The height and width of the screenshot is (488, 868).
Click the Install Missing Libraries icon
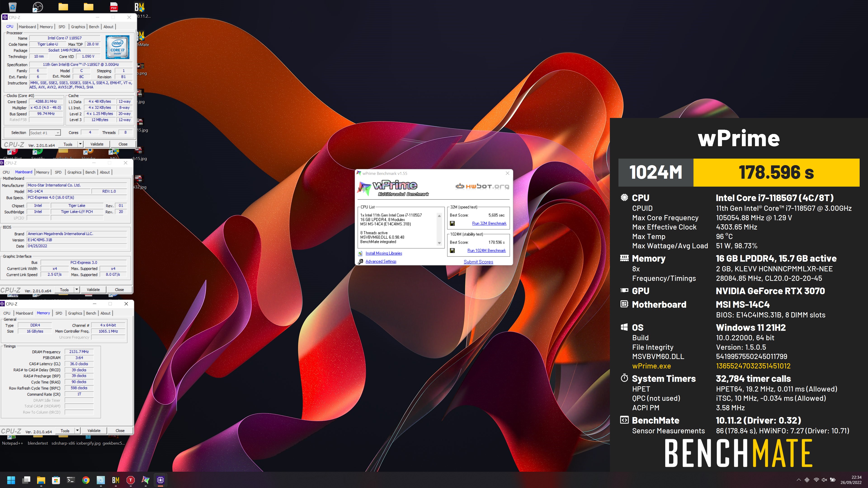click(x=360, y=253)
